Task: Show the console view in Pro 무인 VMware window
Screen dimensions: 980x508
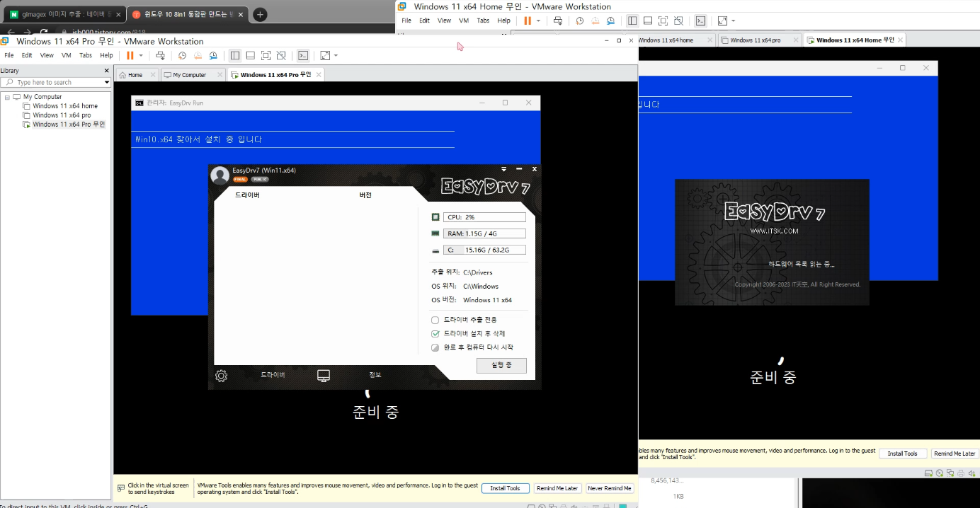Action: [303, 55]
